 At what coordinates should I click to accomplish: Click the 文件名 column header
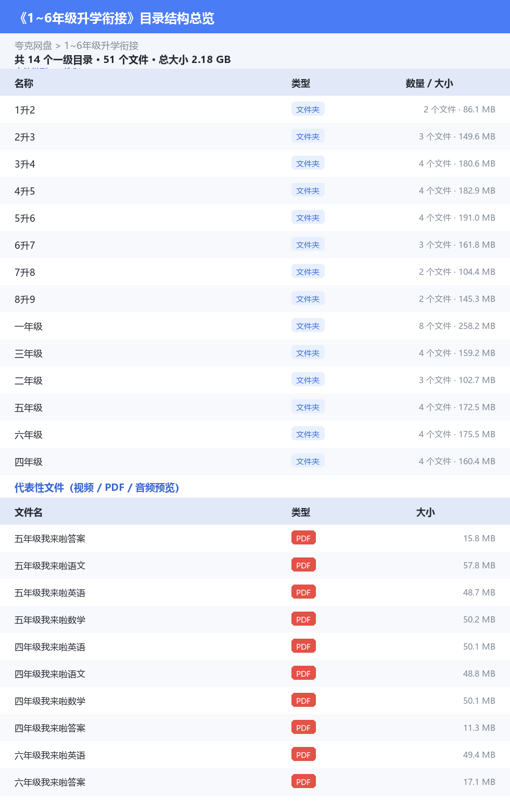29,512
